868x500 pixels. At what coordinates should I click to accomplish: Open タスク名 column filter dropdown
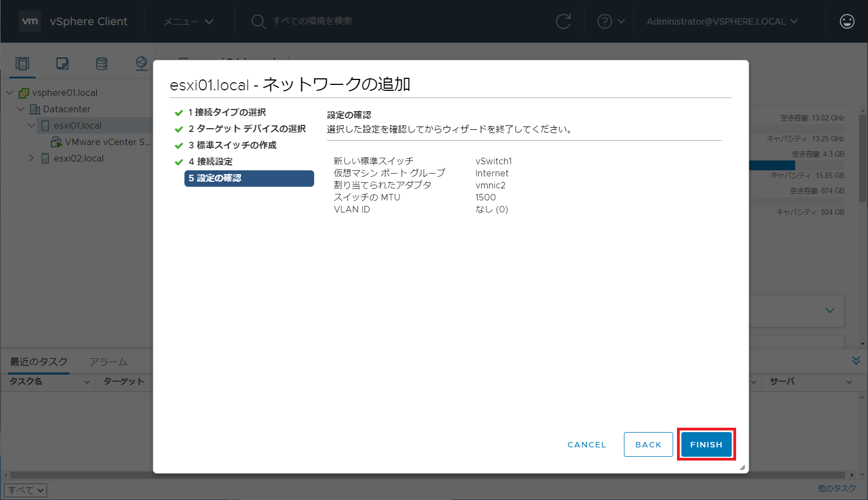[x=86, y=382]
